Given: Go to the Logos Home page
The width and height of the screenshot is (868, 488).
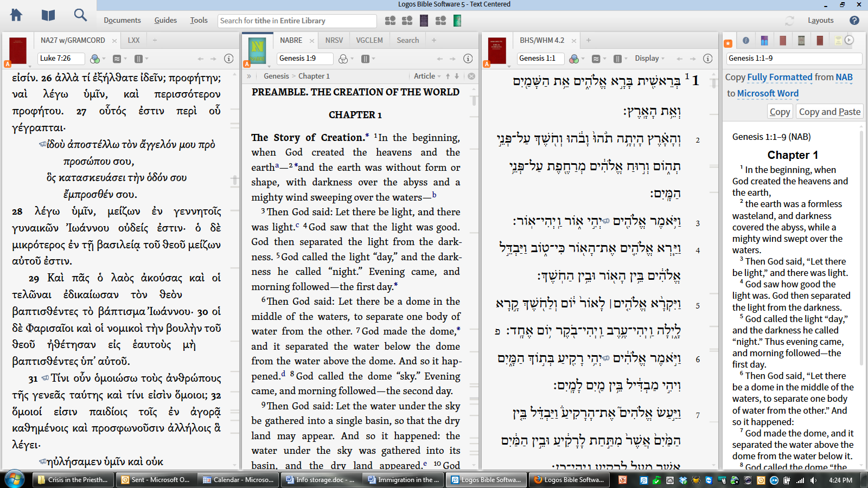Looking at the screenshot, I should (x=16, y=15).
